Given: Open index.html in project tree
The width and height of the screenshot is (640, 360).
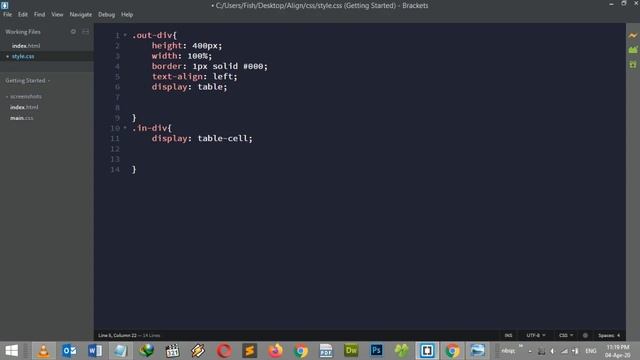Looking at the screenshot, I should pos(24,107).
